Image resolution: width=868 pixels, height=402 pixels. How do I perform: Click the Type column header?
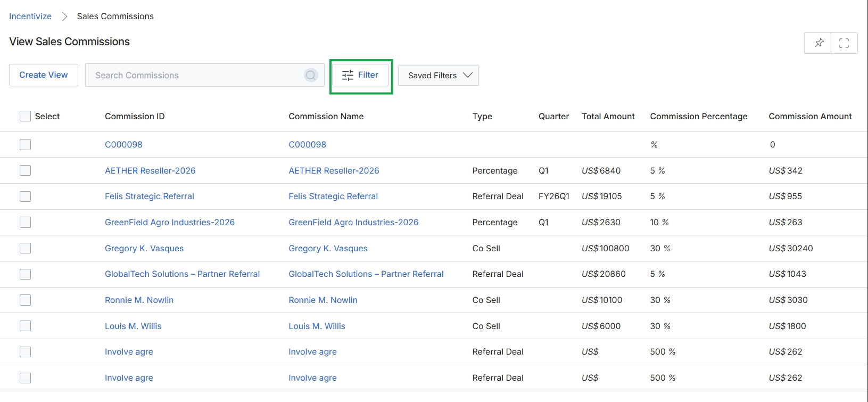482,117
